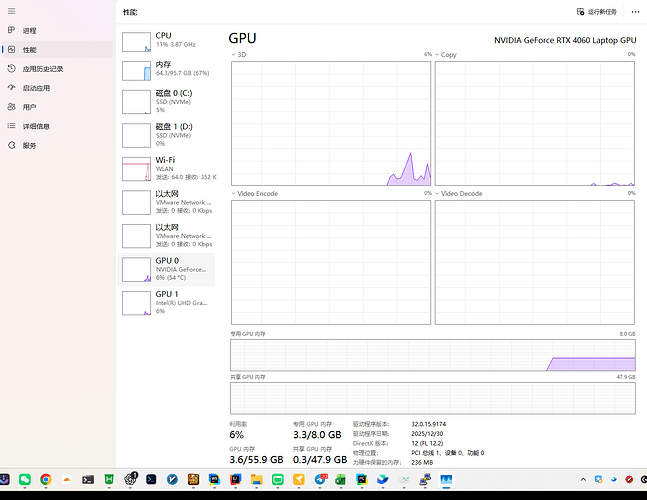Open 启动应用 (Startup apps) page
Image resolution: width=647 pixels, height=500 pixels.
click(x=57, y=88)
